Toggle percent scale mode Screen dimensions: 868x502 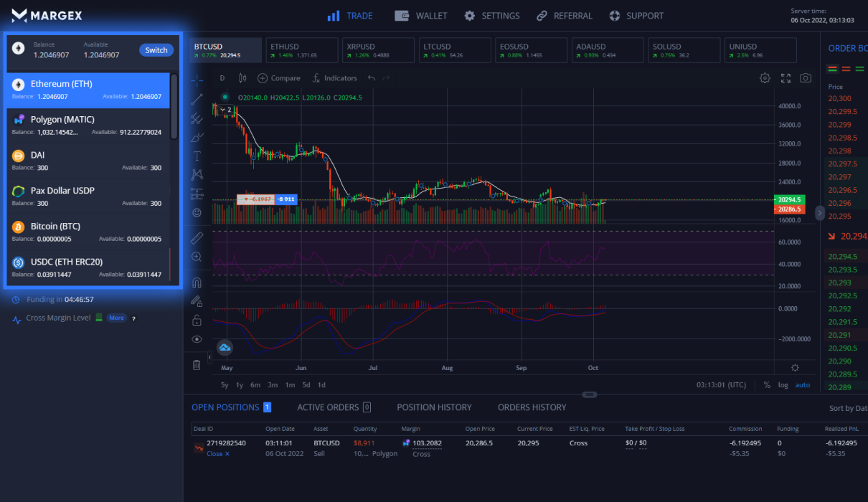767,385
